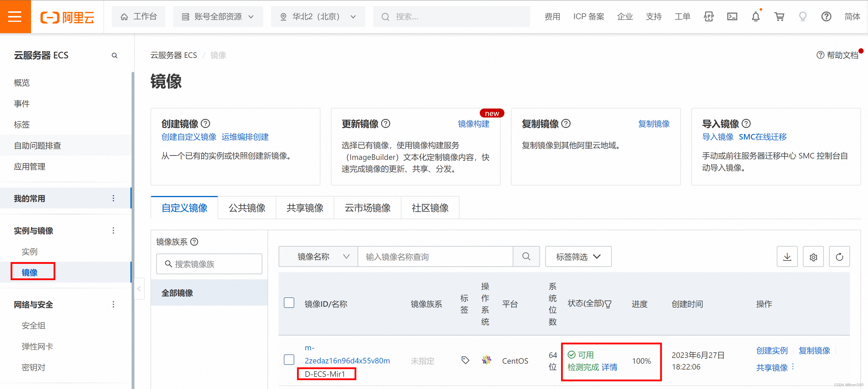Viewport: 868px width, 389px height.
Task: Open the Cloud Shell terminal icon
Action: click(x=732, y=17)
